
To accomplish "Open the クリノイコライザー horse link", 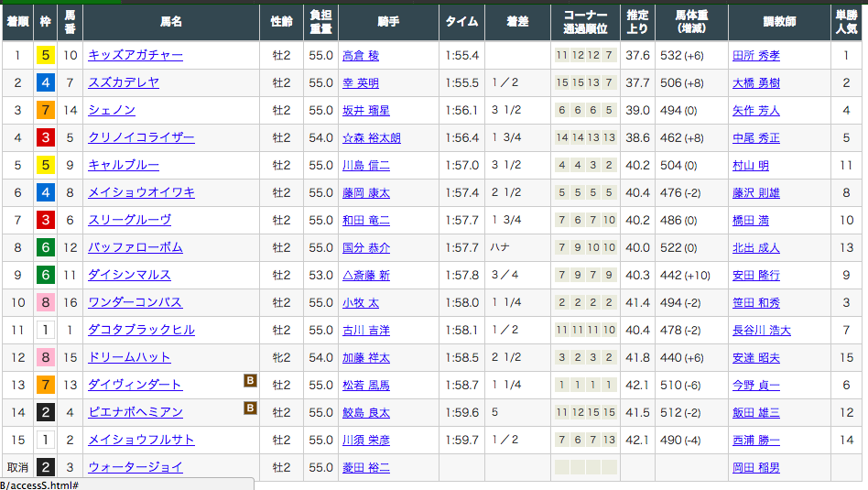I will (x=141, y=137).
